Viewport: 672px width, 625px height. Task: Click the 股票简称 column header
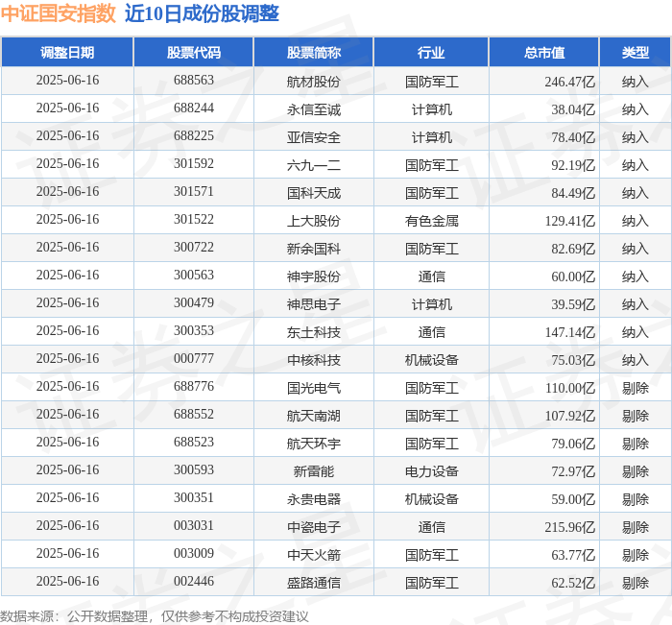tap(314, 52)
